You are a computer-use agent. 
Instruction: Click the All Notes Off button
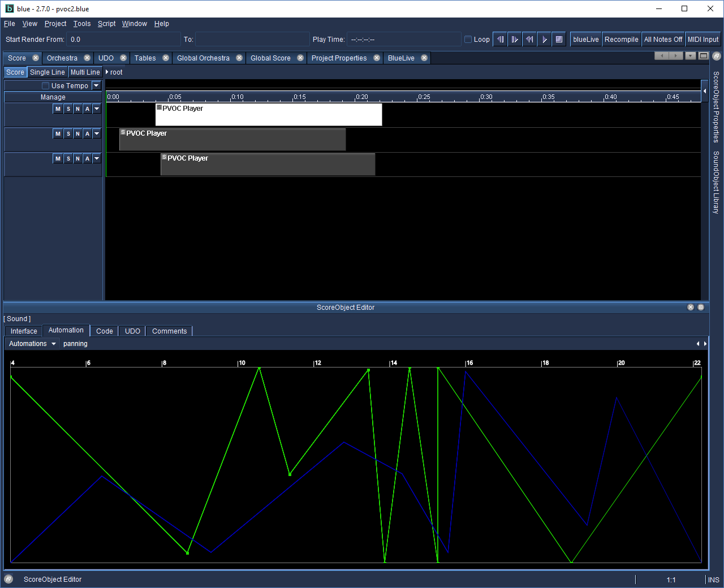click(663, 40)
